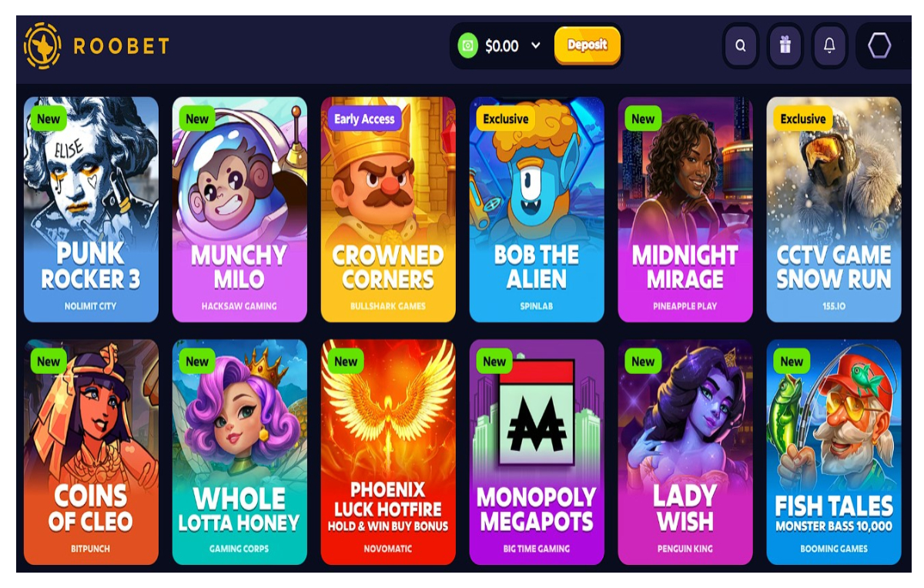The width and height of the screenshot is (924, 588).
Task: Open Fish Tales Monster Bass game
Action: pos(834,453)
